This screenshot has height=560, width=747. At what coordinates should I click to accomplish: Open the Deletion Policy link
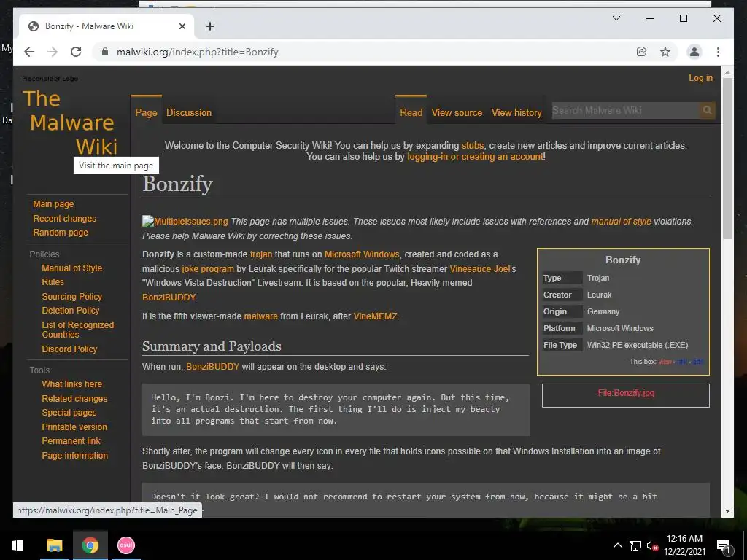[x=71, y=311]
